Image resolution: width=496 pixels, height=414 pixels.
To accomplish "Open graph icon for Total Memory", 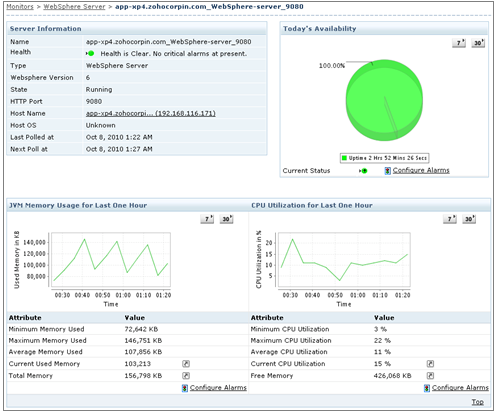I will 186,376.
